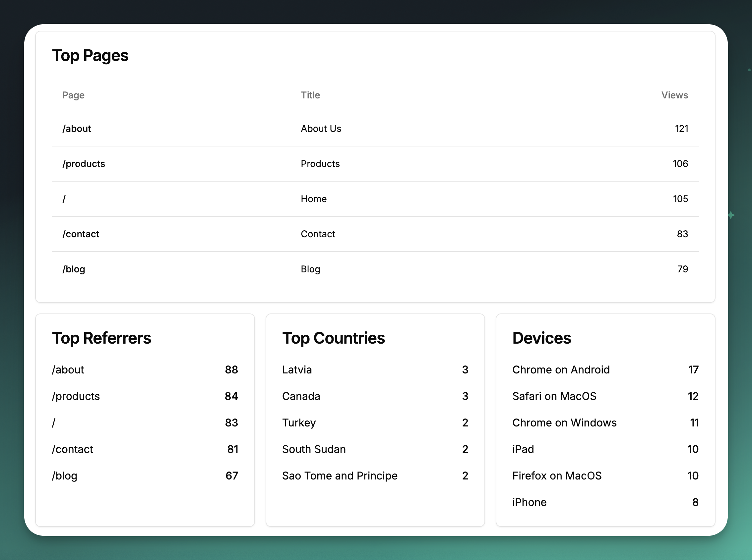Screen dimensions: 752x560
Task: Select the Blog title cell
Action: tap(310, 269)
